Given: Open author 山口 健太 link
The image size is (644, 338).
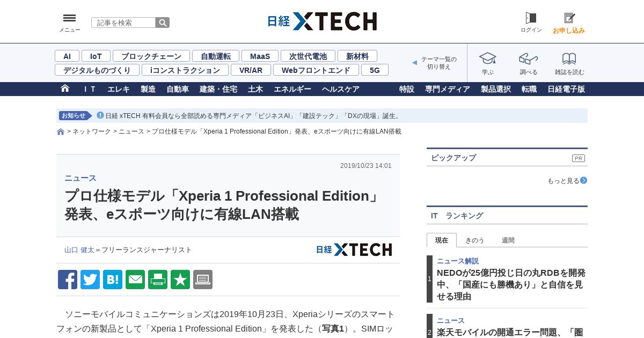Looking at the screenshot, I should [79, 250].
